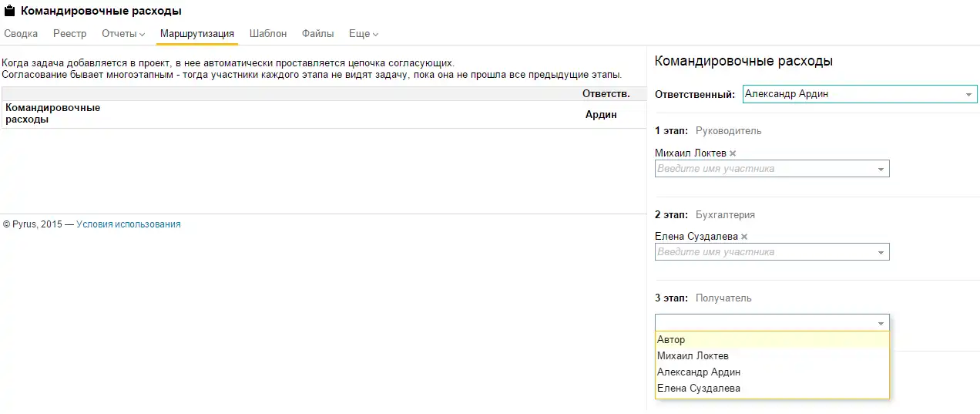Screen dimensions: 980x414
Task: Choose Михаил Локтев from the dropdown list
Action: tap(772, 356)
